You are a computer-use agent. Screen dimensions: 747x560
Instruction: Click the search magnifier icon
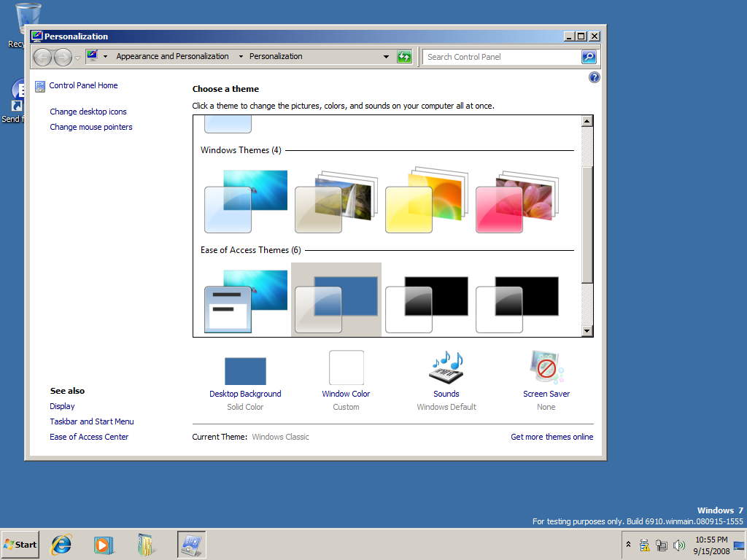[x=588, y=57]
